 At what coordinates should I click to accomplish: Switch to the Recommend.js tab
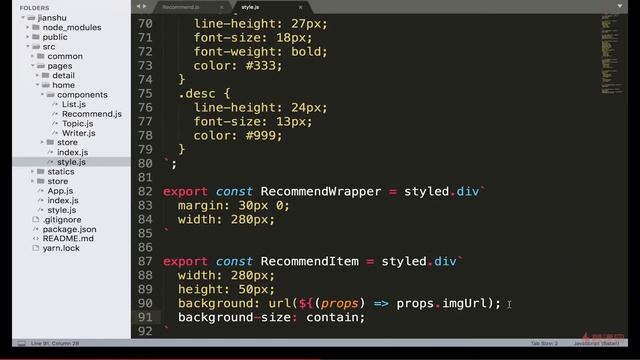click(181, 7)
